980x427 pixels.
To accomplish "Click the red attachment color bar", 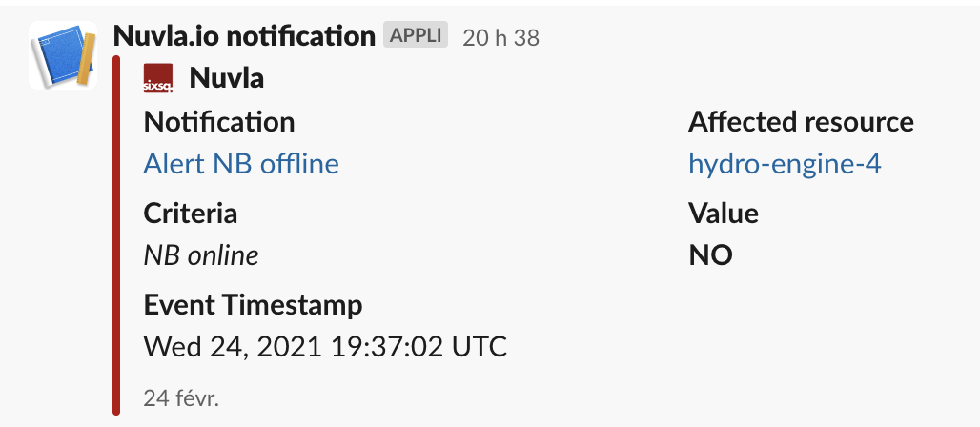I will 116,235.
